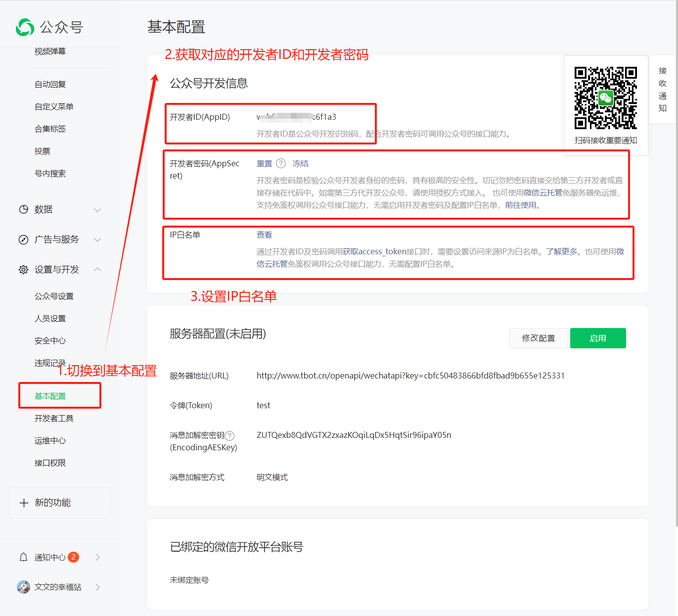Open 人员设置 in sidebar
This screenshot has height=616, width=678.
click(50, 319)
